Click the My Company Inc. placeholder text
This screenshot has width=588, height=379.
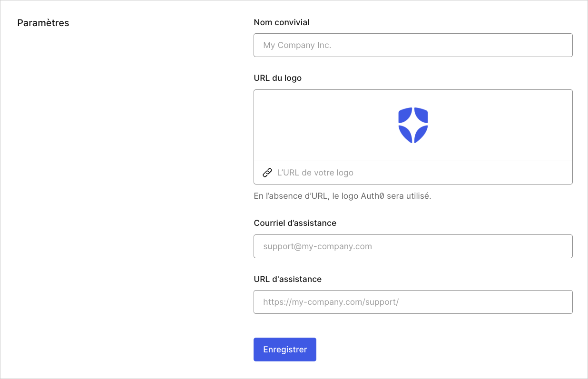(297, 45)
